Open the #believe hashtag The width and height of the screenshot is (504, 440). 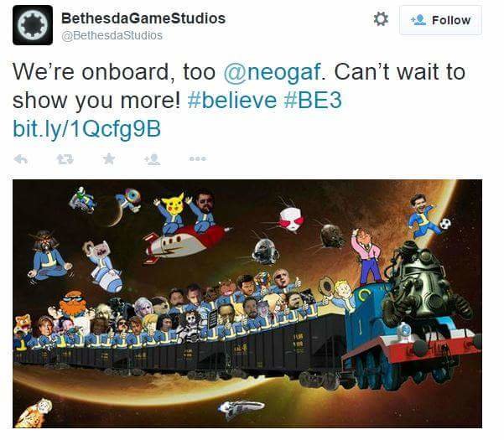[232, 101]
